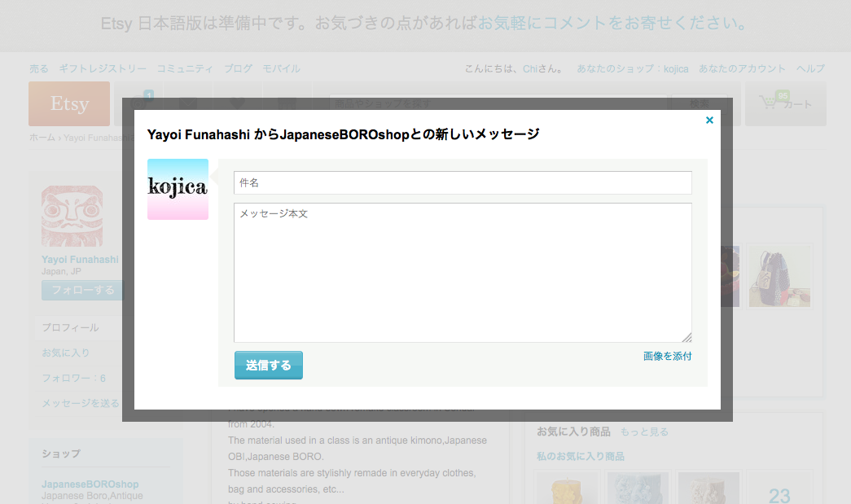
Task: Click the 画像を添付 attach image link
Action: click(667, 356)
